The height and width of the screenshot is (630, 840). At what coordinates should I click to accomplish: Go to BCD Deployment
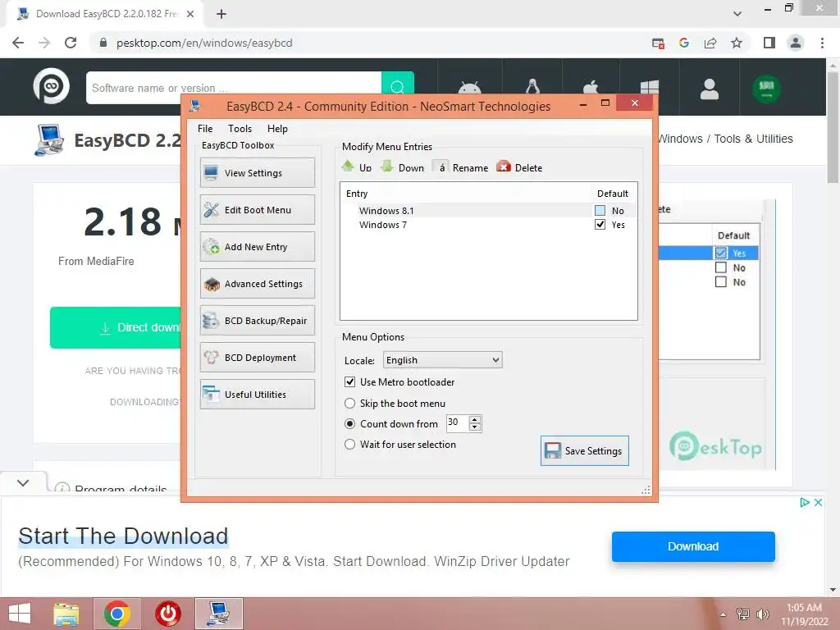coord(257,358)
